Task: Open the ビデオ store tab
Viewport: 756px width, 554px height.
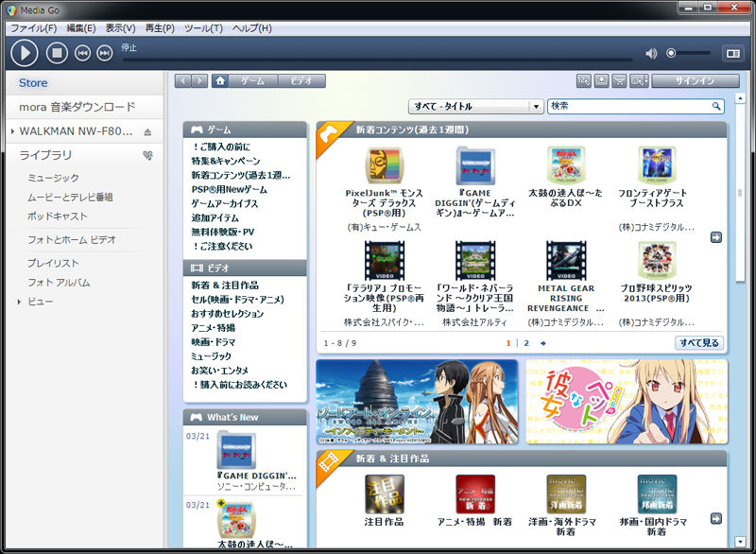Action: click(301, 80)
